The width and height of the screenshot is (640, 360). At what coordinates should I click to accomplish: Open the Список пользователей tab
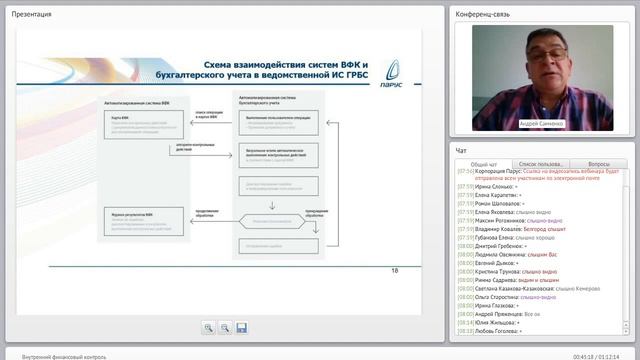[540, 164]
